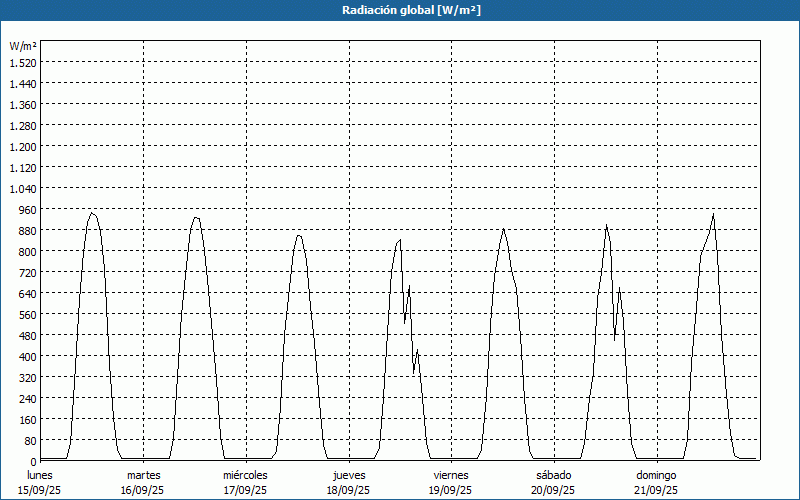Select the 160 y-axis value
800x500 pixels.
coord(28,420)
